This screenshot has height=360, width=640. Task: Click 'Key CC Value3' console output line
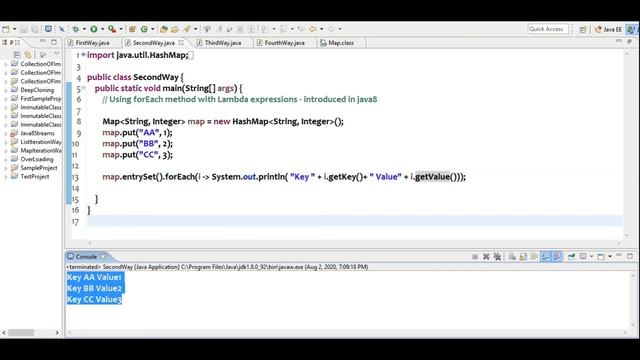pyautogui.click(x=94, y=300)
